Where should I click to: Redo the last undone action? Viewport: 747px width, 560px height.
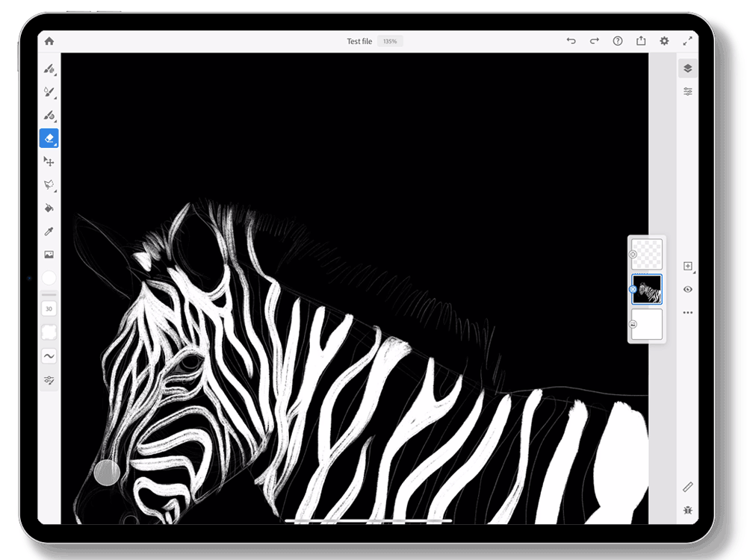coord(594,41)
